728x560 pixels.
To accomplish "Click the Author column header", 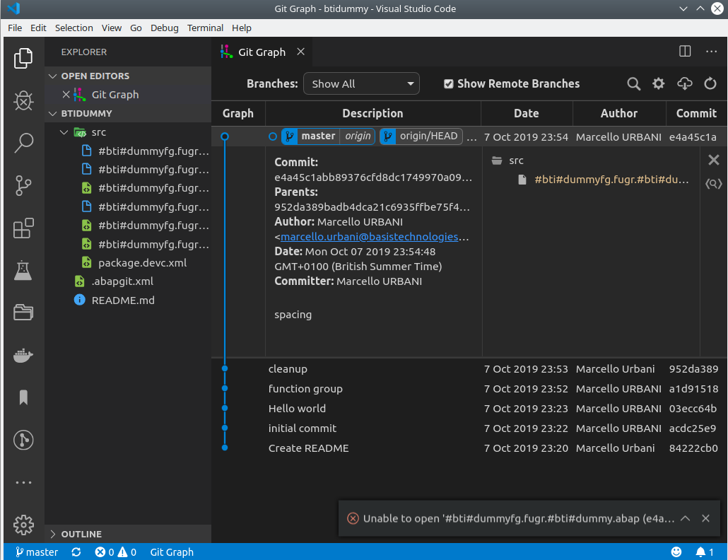I will [x=619, y=113].
